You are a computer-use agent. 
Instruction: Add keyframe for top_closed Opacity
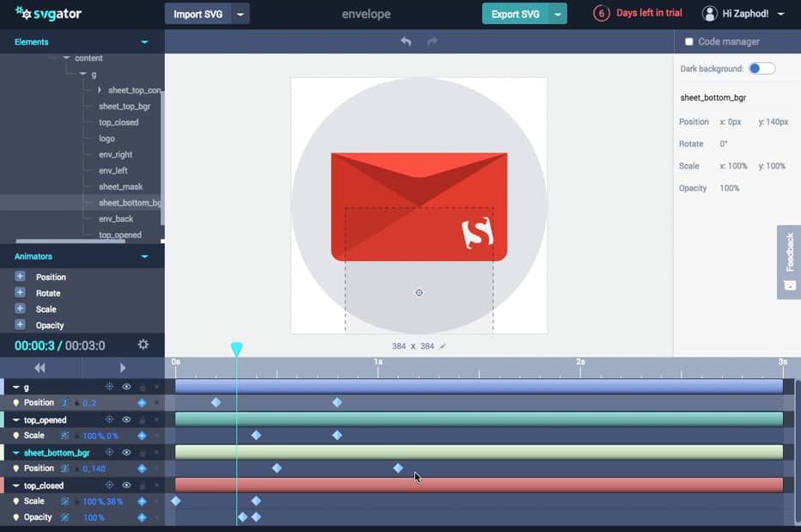point(142,517)
